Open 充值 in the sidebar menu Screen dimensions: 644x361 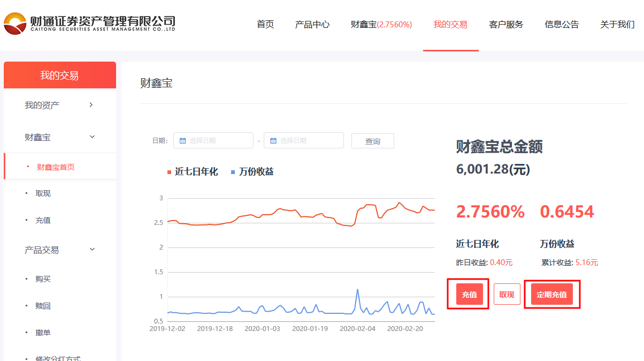[43, 220]
